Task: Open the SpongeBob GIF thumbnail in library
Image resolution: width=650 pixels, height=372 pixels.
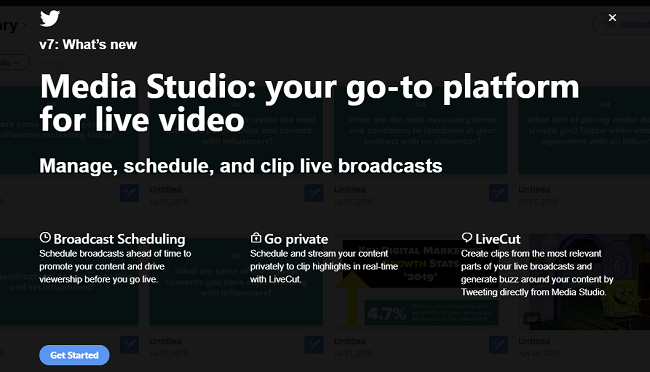Action: [584, 282]
